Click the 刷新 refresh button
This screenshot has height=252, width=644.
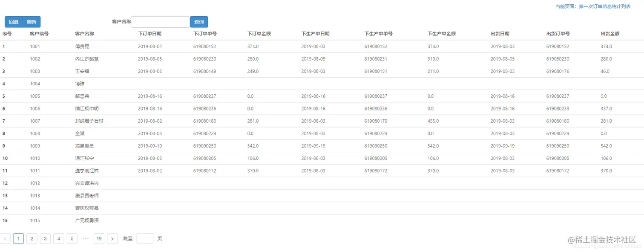click(x=32, y=22)
